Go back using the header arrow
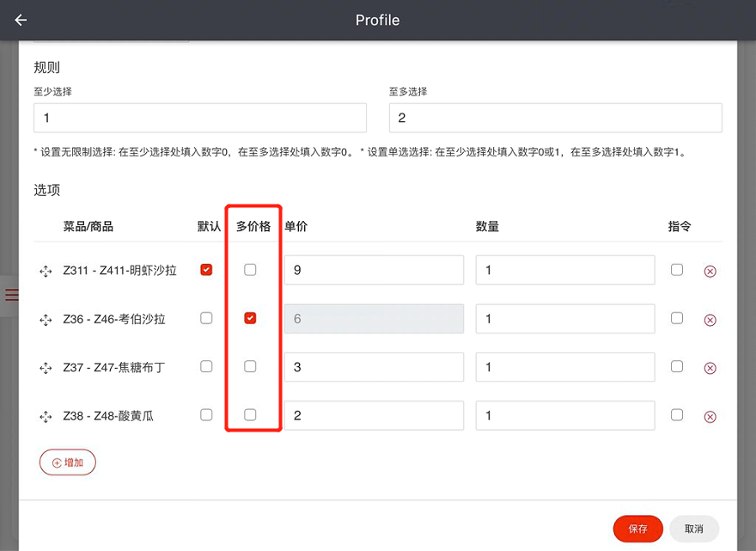756x551 pixels. [21, 20]
